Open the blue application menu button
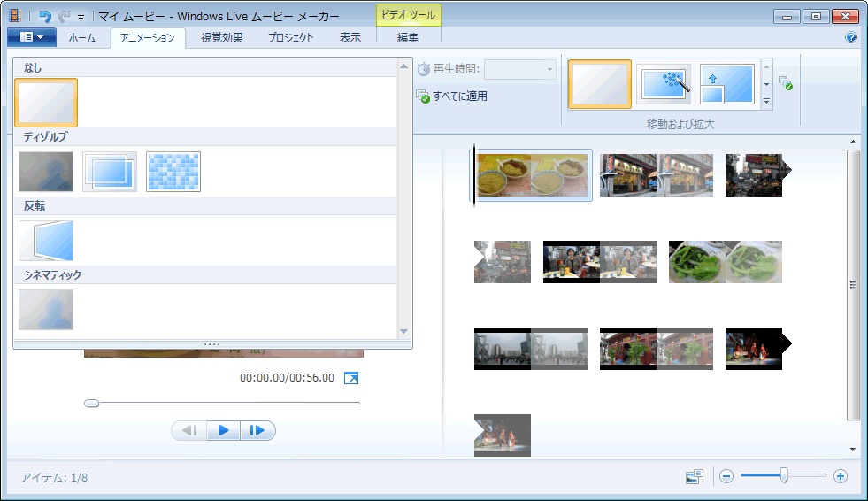868x501 pixels. (32, 37)
